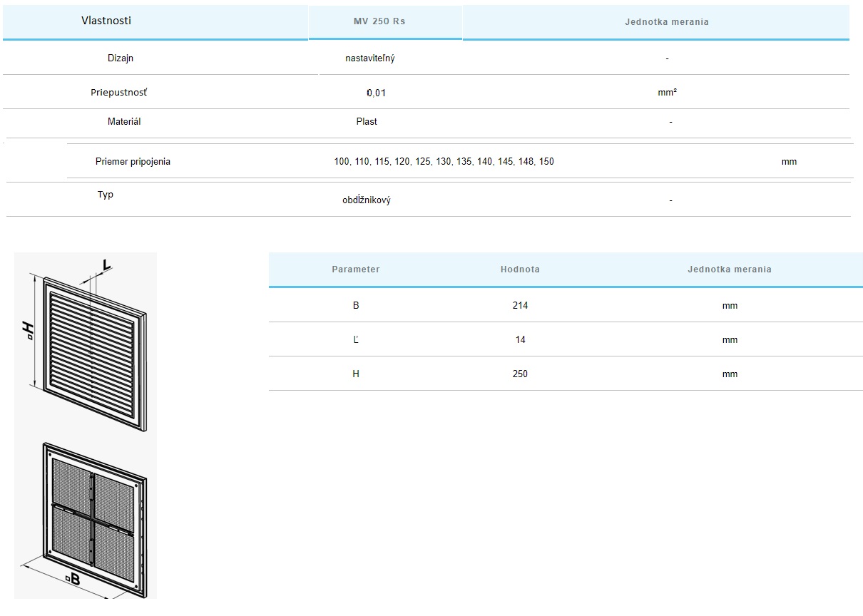Screen dimensions: 863x616
Task: Click the Hodnota column header
Action: coord(520,269)
